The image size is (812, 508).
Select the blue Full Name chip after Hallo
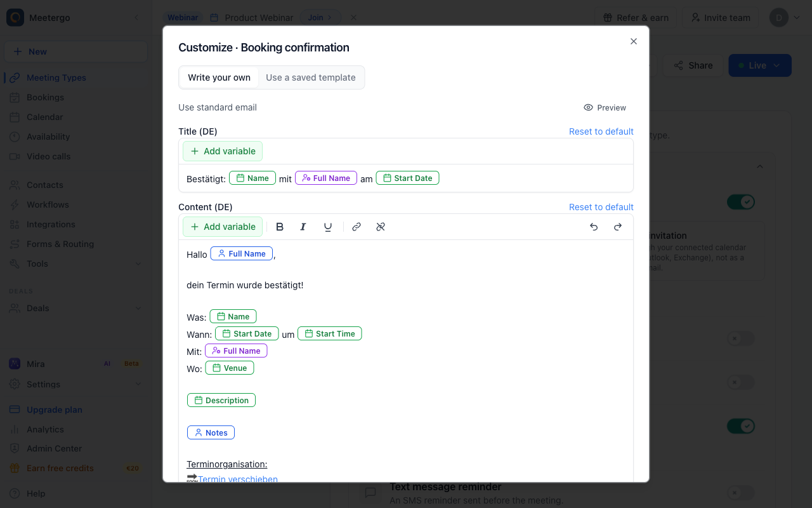242,254
